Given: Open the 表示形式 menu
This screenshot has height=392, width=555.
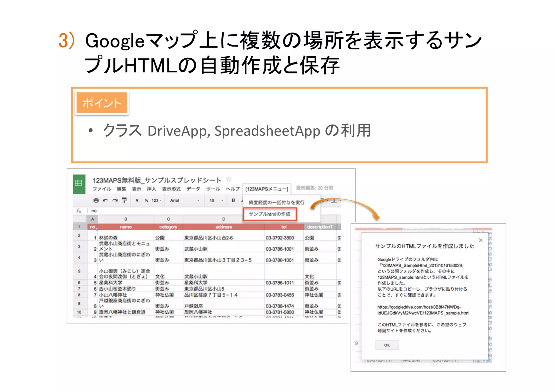Looking at the screenshot, I should [x=171, y=189].
